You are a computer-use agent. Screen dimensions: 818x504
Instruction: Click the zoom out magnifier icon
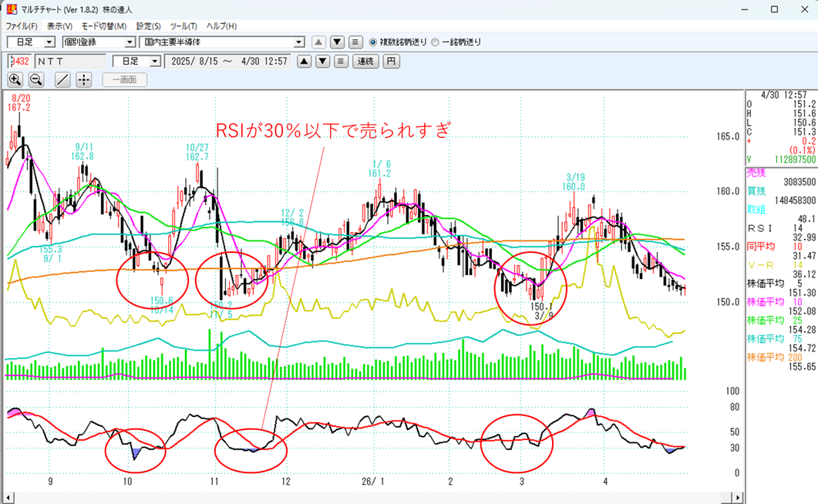[x=36, y=79]
